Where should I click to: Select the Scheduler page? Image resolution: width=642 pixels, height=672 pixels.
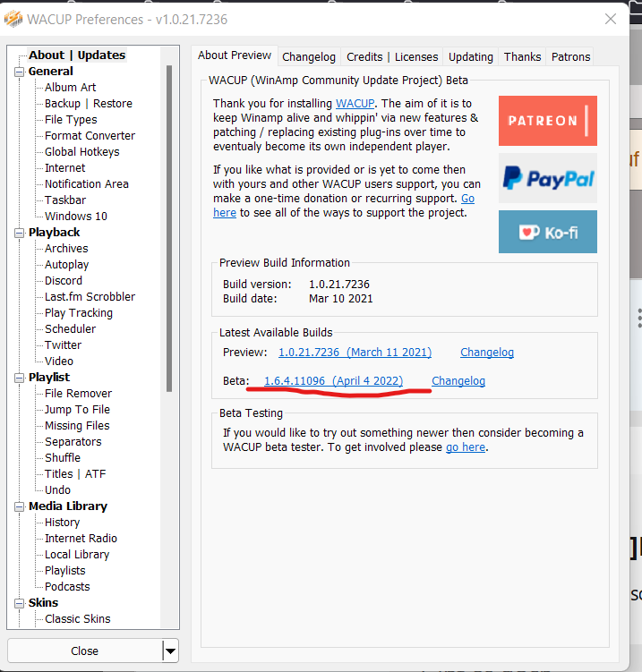point(71,329)
